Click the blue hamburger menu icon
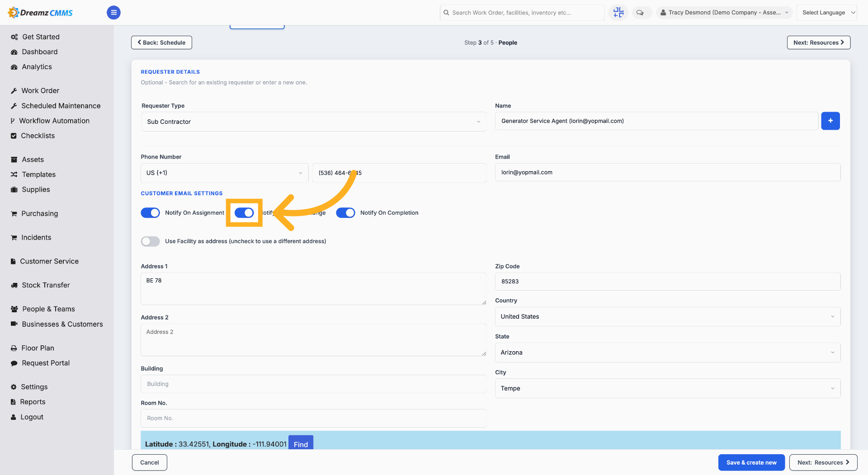 [113, 13]
